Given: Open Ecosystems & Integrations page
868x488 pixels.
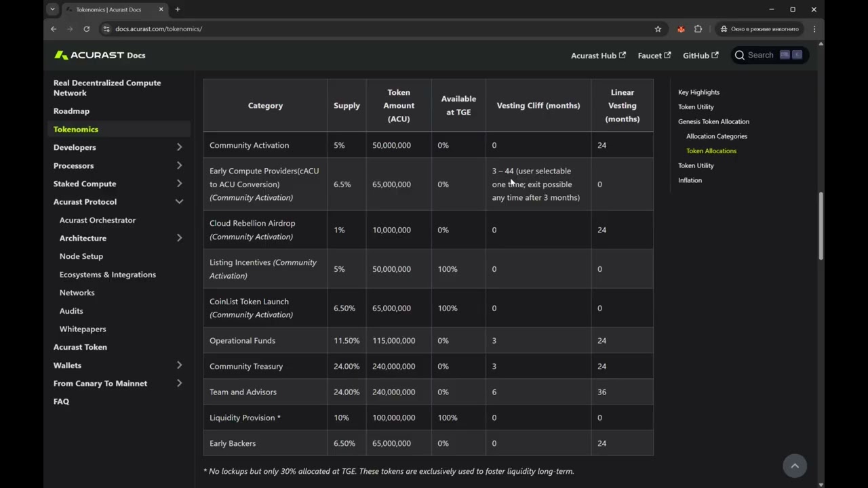Looking at the screenshot, I should coord(108,274).
